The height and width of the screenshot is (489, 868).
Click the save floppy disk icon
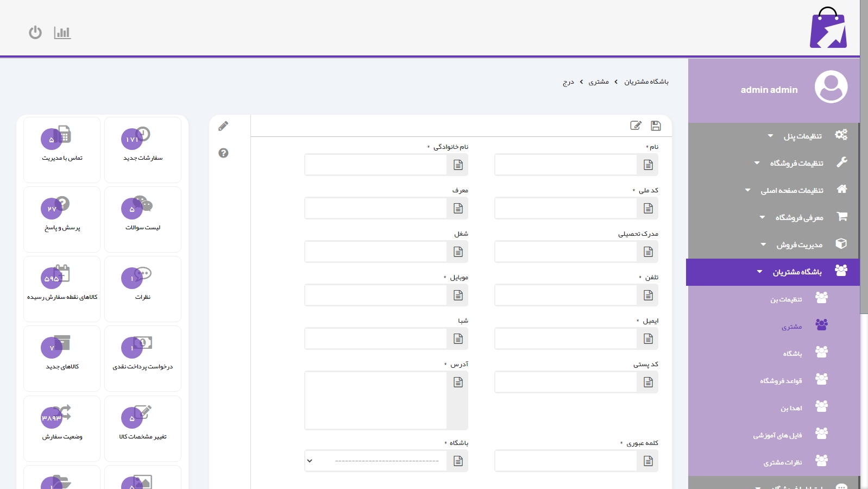click(x=656, y=126)
